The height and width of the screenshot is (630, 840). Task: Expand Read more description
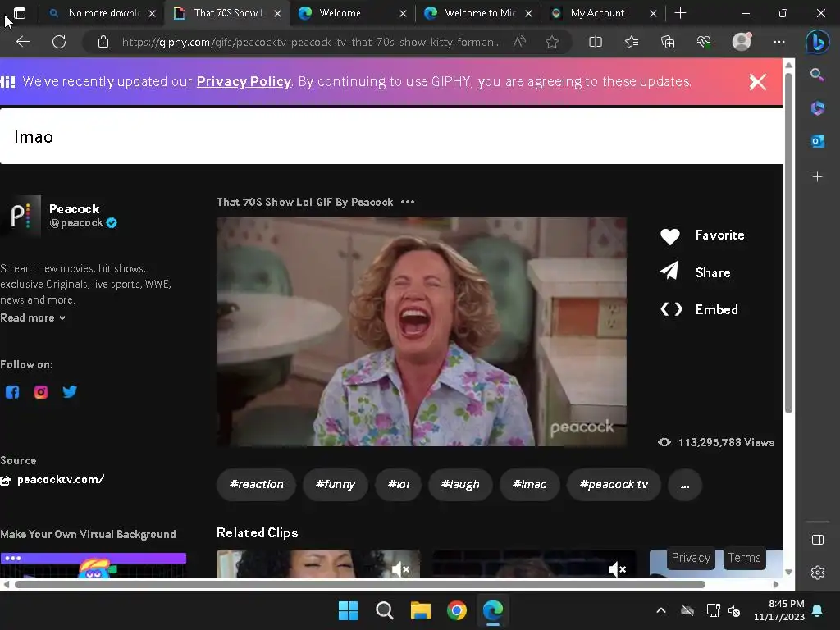33,317
